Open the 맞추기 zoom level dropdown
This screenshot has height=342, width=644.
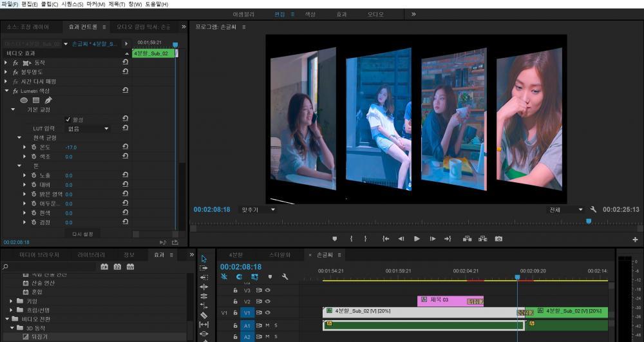[x=258, y=209]
